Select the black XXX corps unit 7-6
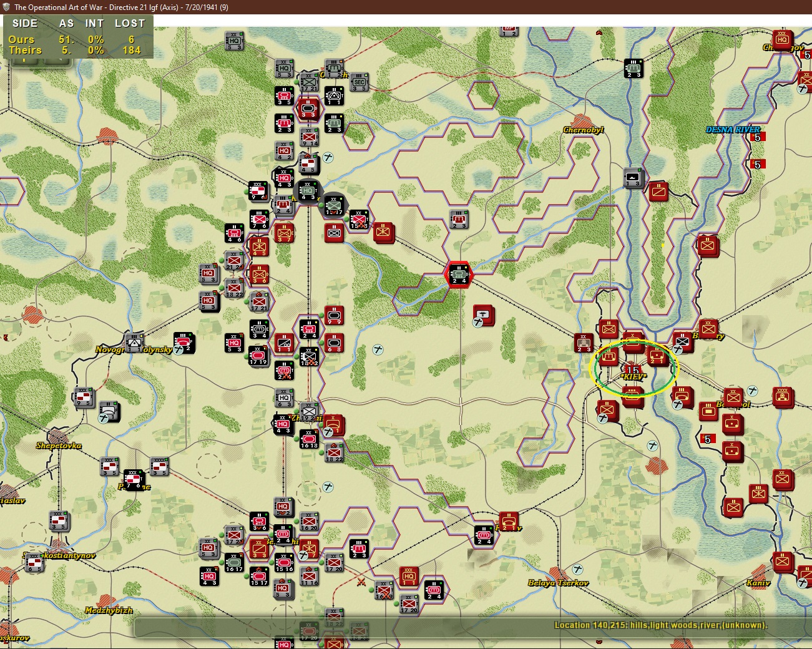 click(x=133, y=480)
